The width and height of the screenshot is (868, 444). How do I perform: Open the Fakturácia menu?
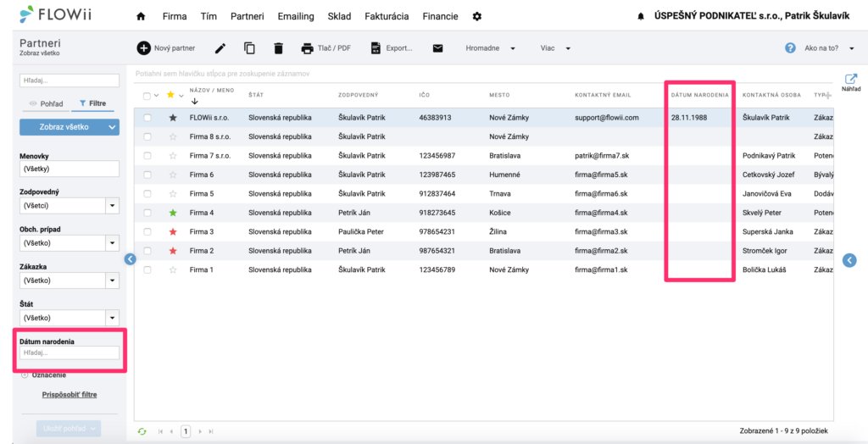[387, 17]
